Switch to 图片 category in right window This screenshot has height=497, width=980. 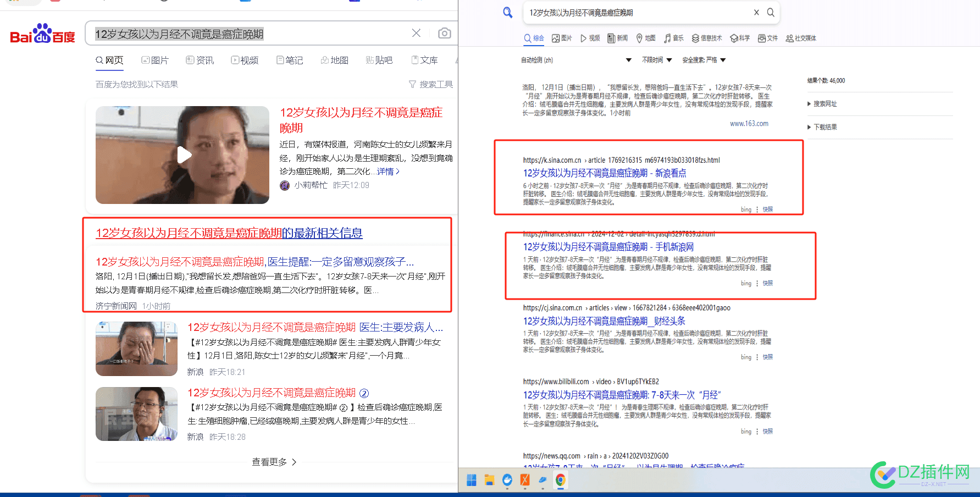click(562, 38)
